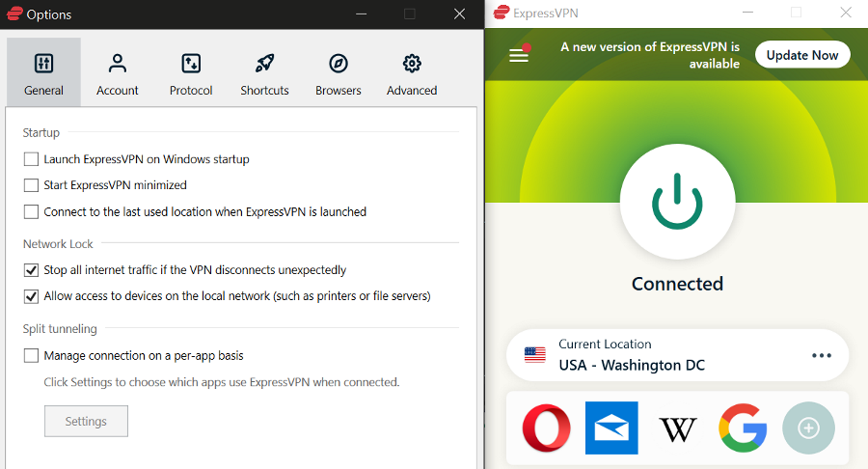The image size is (868, 469).
Task: Close the ExpressVPN main window
Action: pyautogui.click(x=846, y=13)
